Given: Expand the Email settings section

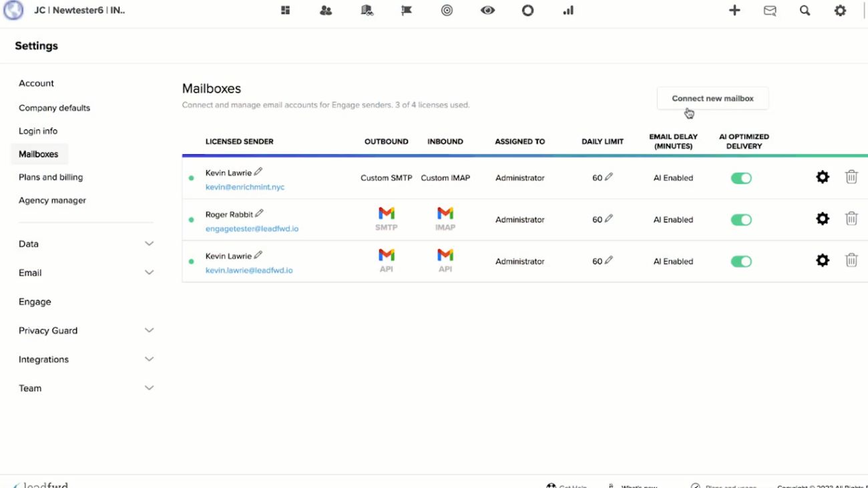Looking at the screenshot, I should [x=149, y=272].
